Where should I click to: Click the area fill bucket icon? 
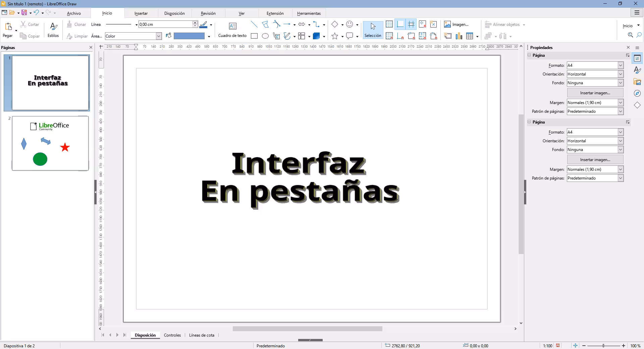click(x=168, y=36)
